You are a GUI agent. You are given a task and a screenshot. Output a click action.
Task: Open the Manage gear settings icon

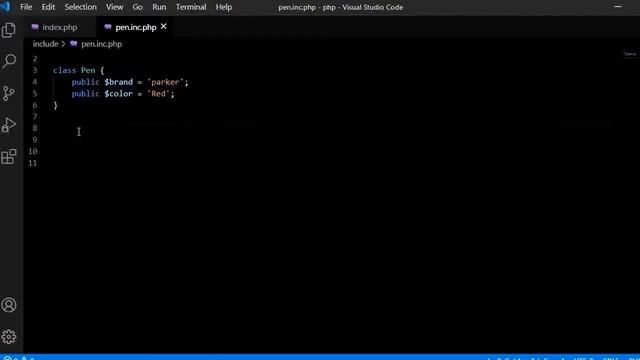pos(9,337)
